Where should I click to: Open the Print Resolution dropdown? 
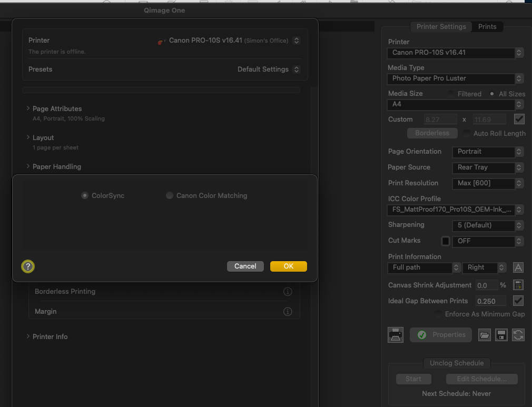tap(488, 183)
